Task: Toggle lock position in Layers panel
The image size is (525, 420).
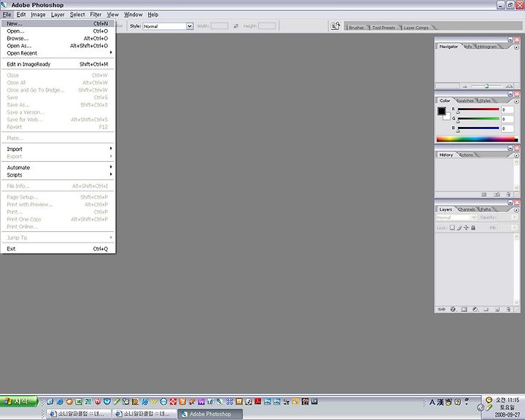Action: [466, 227]
